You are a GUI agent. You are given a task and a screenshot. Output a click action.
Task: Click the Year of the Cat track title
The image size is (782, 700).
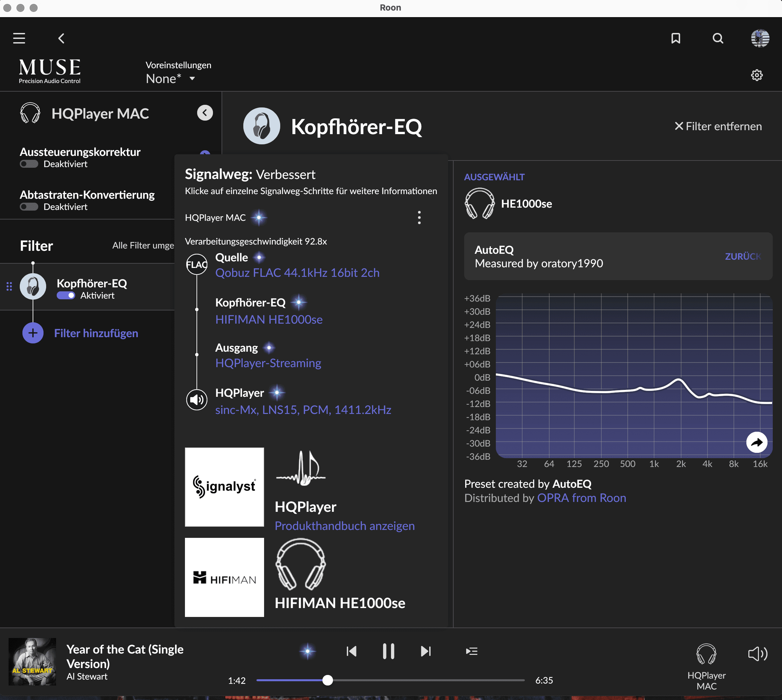point(125,656)
